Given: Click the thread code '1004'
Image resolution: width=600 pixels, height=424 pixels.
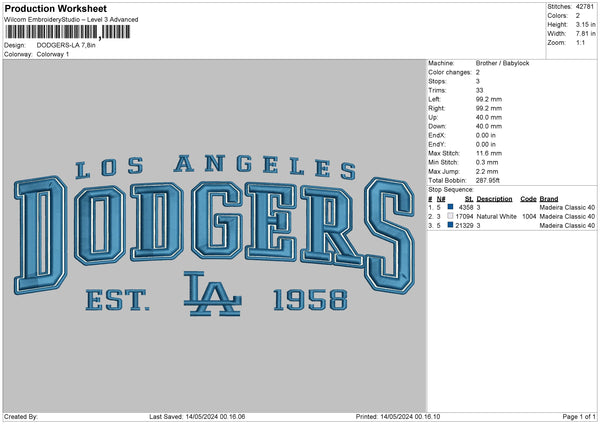Looking at the screenshot, I should pyautogui.click(x=529, y=217).
